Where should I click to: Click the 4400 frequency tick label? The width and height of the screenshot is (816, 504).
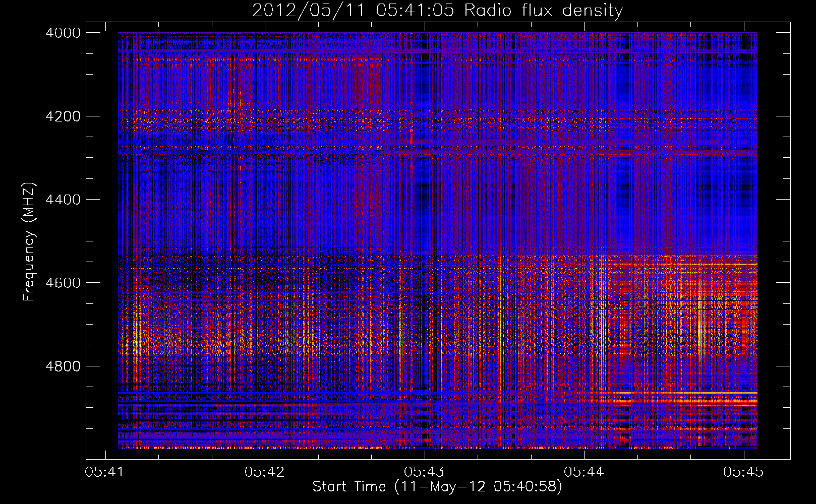63,200
